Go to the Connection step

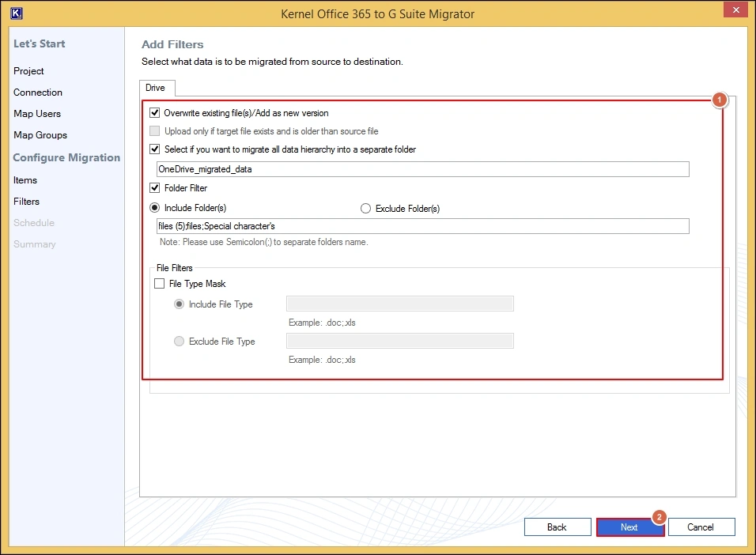coord(38,92)
